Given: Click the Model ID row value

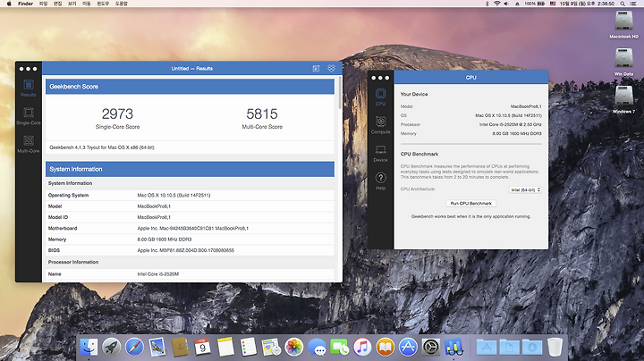Looking at the screenshot, I should pos(154,217).
